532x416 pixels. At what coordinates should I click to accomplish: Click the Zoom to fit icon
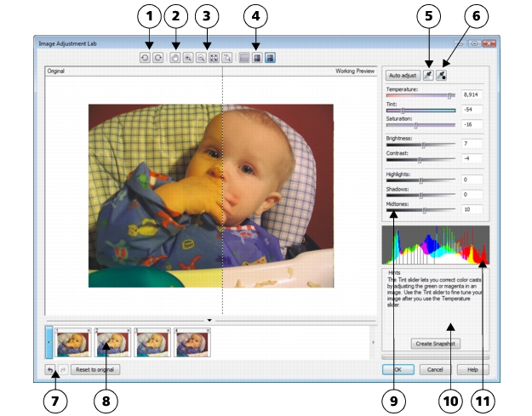tap(215, 58)
